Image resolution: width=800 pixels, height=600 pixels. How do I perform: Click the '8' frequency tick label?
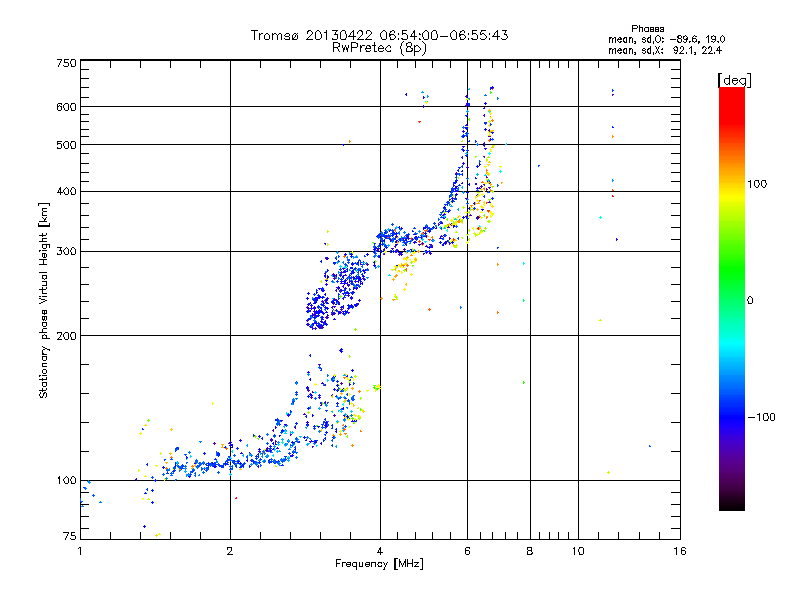[x=530, y=551]
